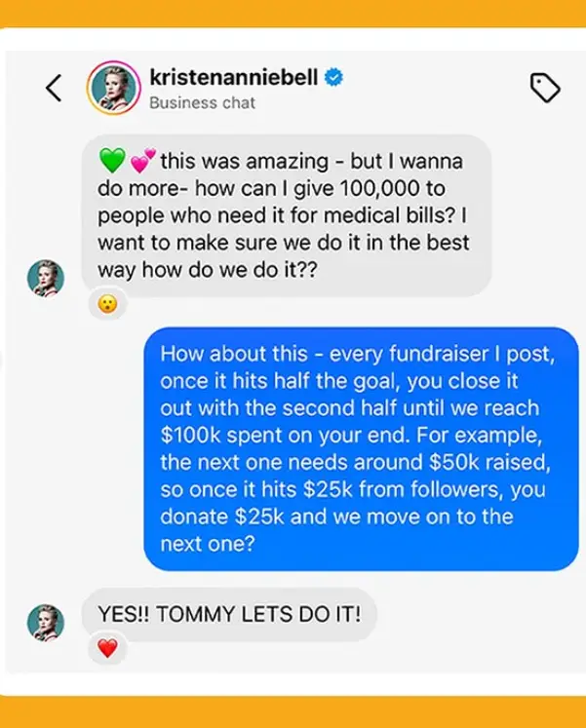The width and height of the screenshot is (586, 728).
Task: Click the small avatar beside the first gray message
Action: coord(46,278)
